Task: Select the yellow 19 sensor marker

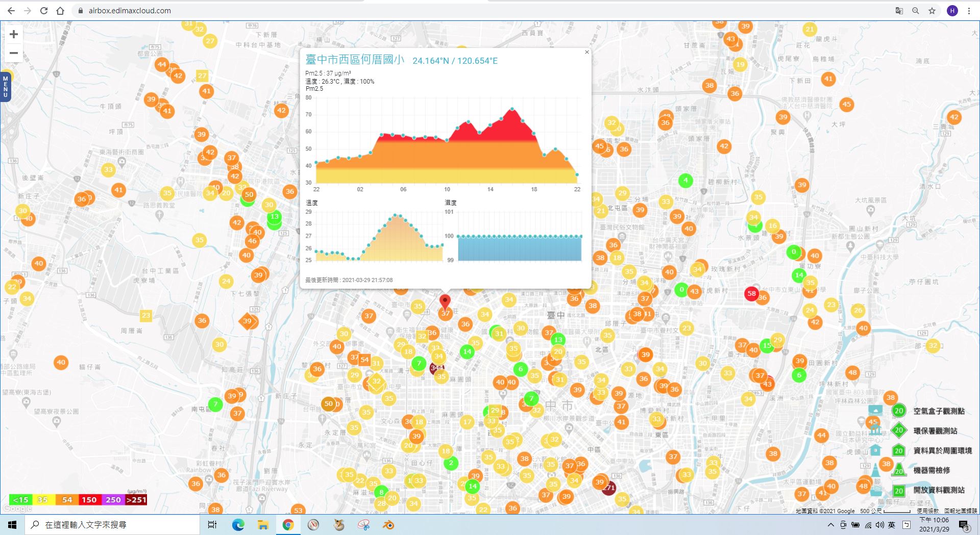Action: pyautogui.click(x=740, y=64)
